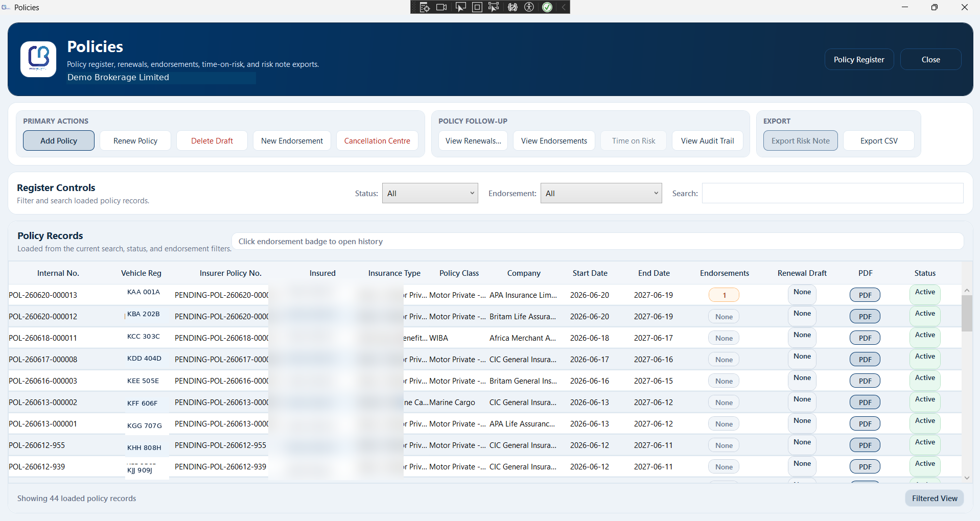Click Renewal Draft None for POL-260618-000011
The image size is (980, 521).
(x=802, y=338)
